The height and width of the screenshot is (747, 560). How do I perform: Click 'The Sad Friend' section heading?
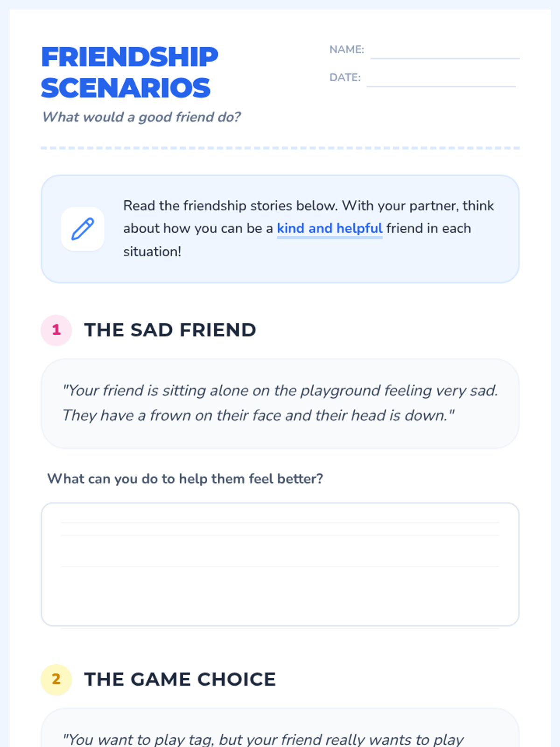tap(170, 330)
